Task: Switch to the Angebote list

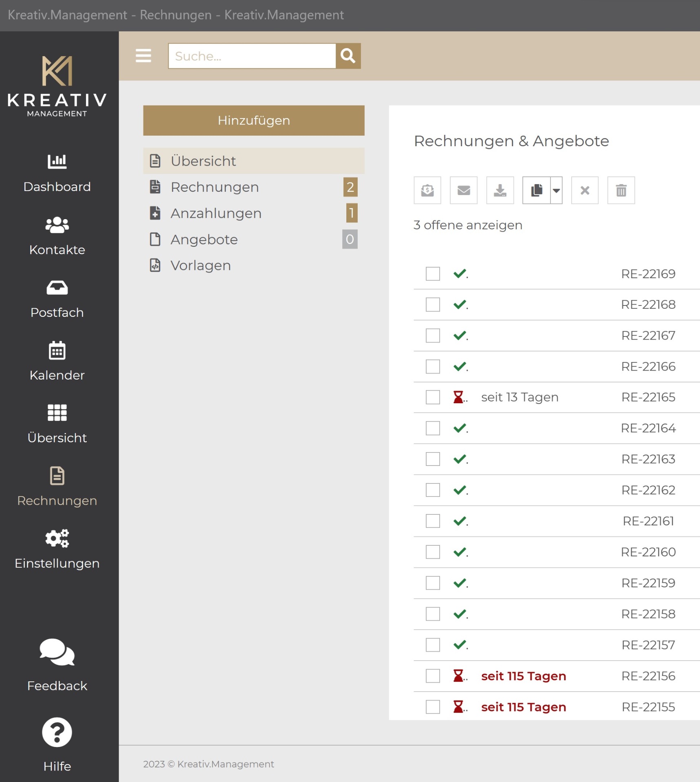Action: [x=204, y=239]
